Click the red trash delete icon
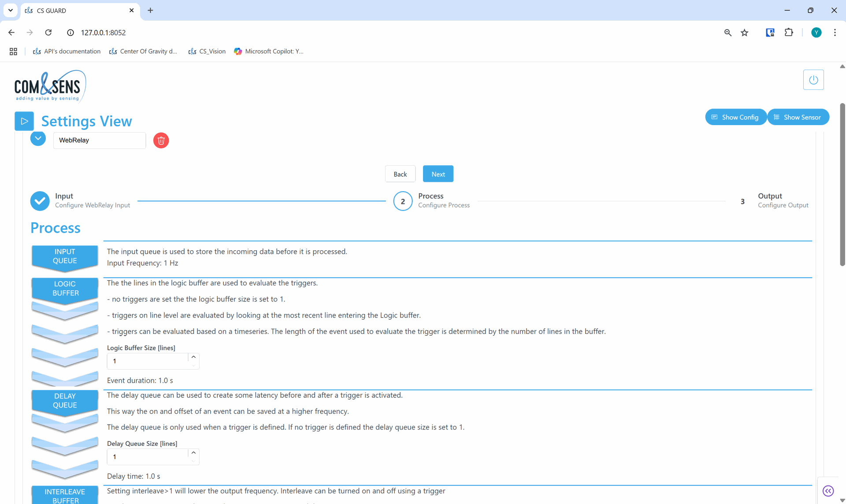This screenshot has height=504, width=846. 161,141
